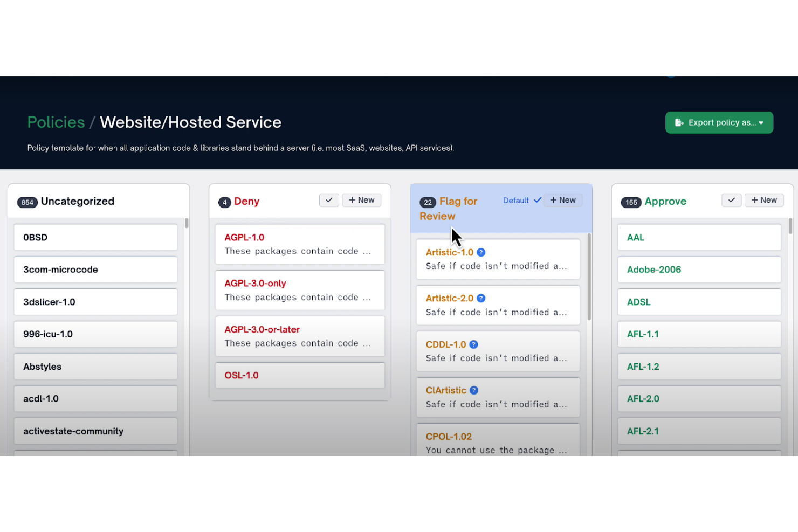Open help for the Artistic-1.0 license
Viewport: 798px width, 532px height.
click(x=481, y=252)
